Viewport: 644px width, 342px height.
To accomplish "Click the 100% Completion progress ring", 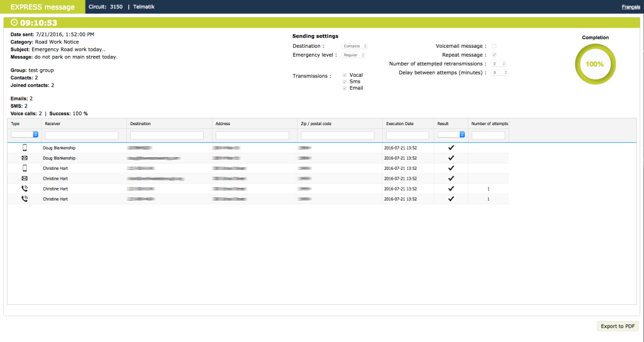I will coord(595,64).
